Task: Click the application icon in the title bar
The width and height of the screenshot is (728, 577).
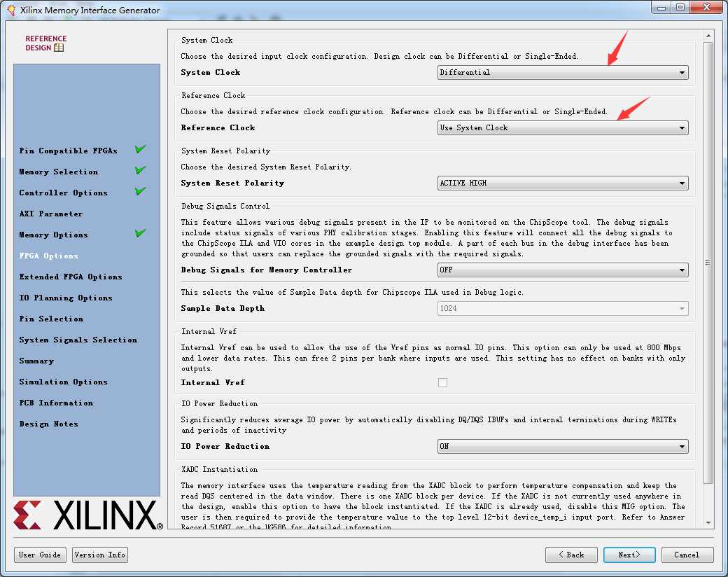Action: (11, 11)
